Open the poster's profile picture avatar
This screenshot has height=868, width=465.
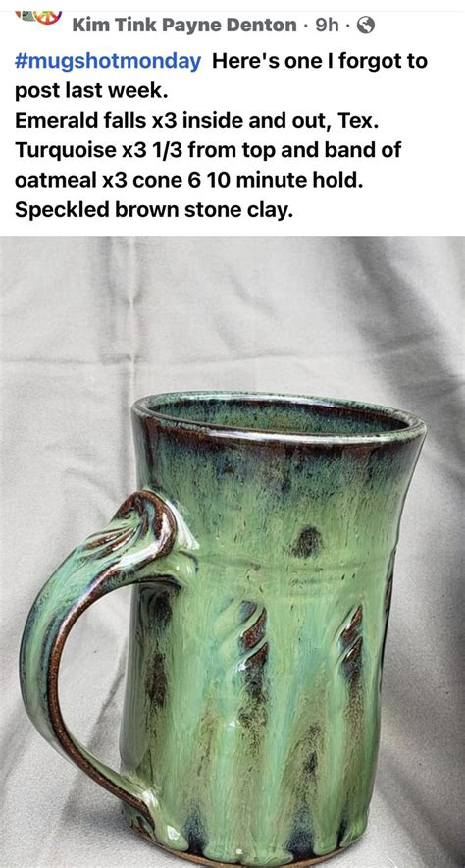click(38, 17)
